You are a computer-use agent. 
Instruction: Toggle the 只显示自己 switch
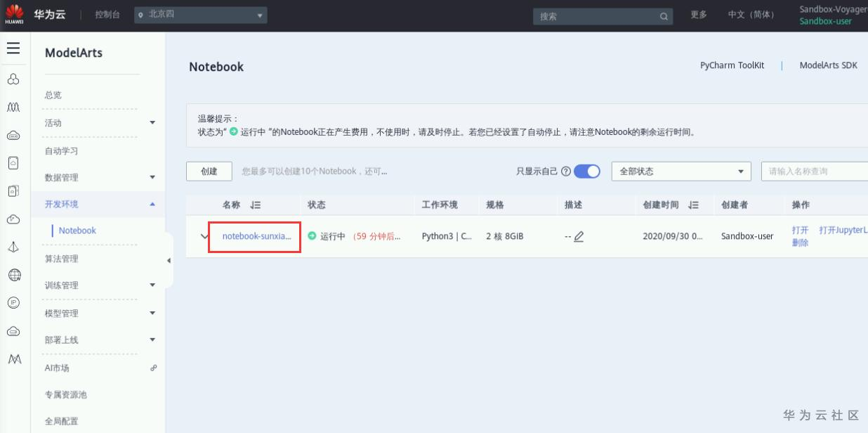click(587, 172)
